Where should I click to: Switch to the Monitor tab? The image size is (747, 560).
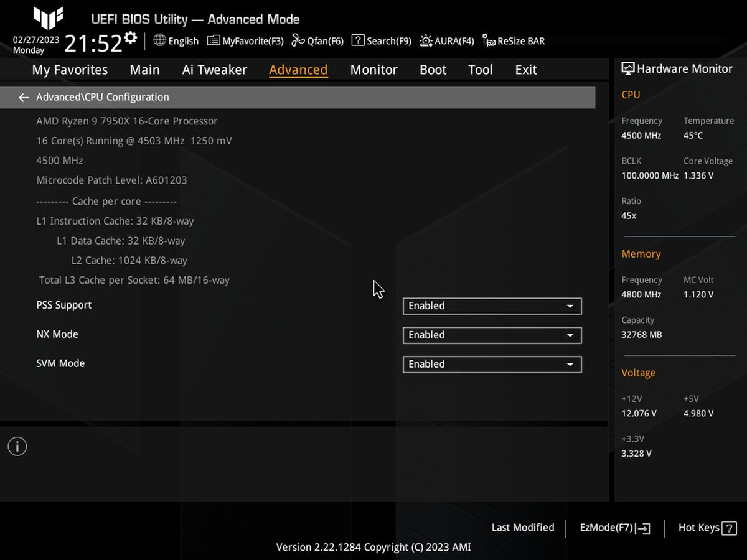(374, 70)
